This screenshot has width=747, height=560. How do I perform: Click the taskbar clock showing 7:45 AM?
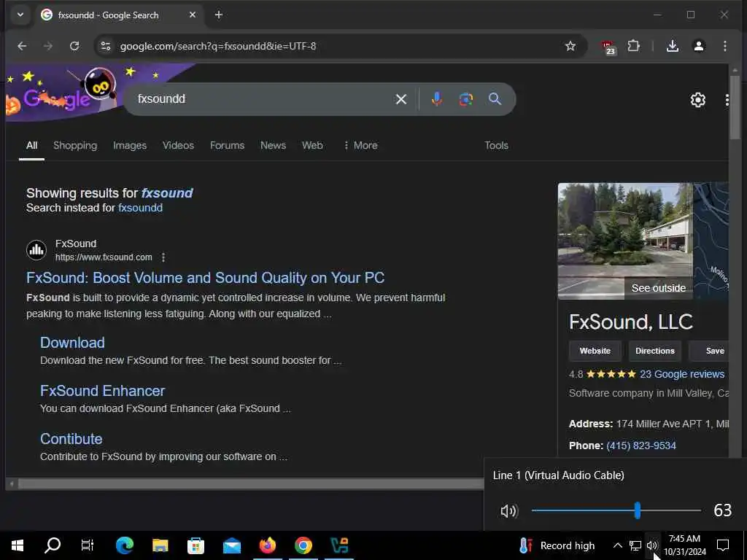(684, 545)
